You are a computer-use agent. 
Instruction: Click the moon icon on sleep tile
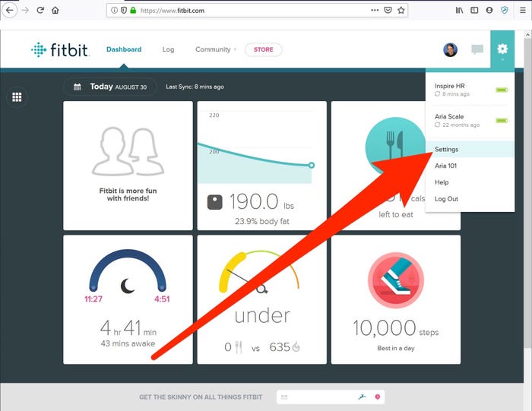pyautogui.click(x=128, y=286)
